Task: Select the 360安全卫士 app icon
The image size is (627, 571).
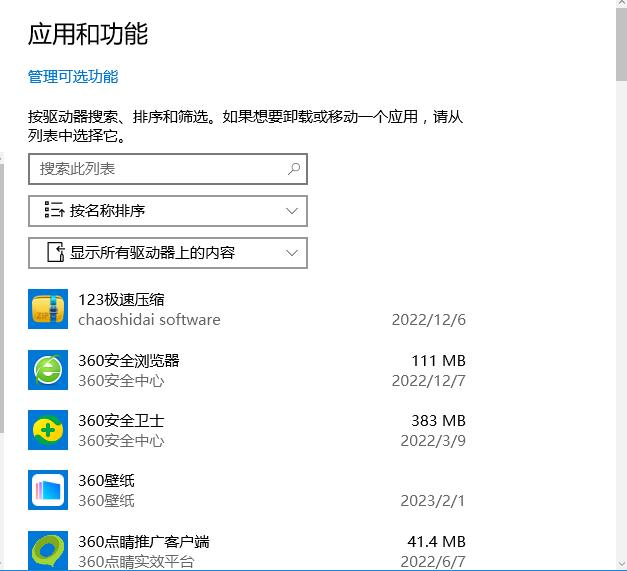Action: click(x=48, y=430)
